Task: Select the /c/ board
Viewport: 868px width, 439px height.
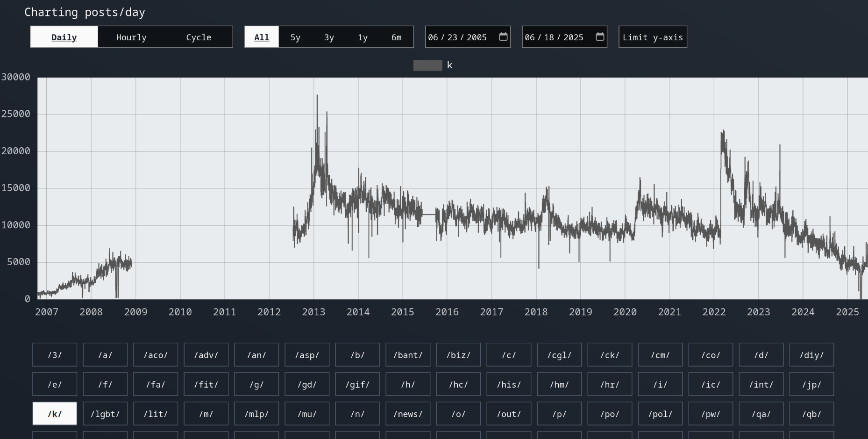Action: (x=509, y=355)
